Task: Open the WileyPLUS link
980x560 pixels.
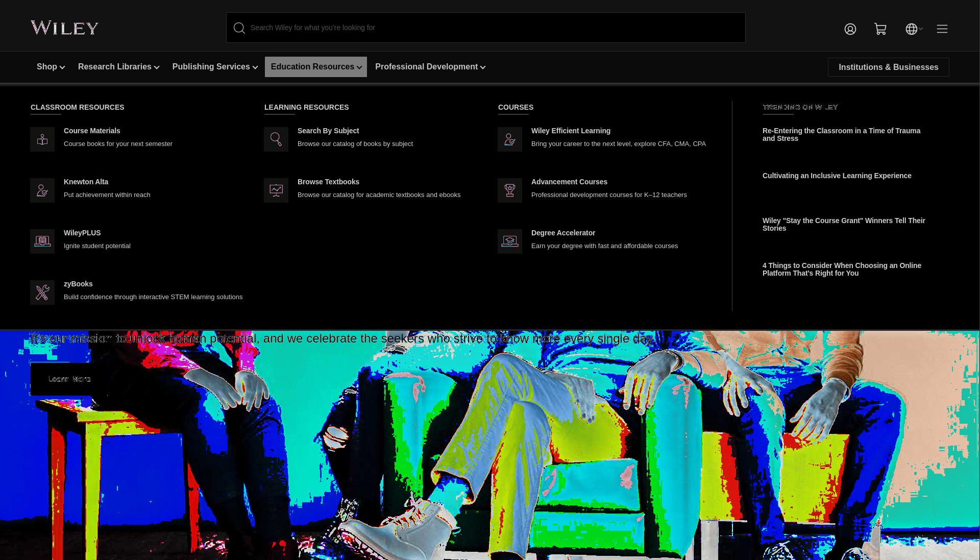Action: 82,233
